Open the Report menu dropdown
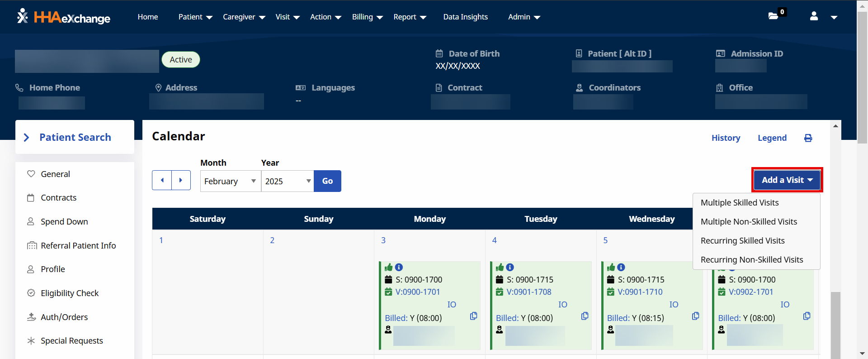 (410, 17)
